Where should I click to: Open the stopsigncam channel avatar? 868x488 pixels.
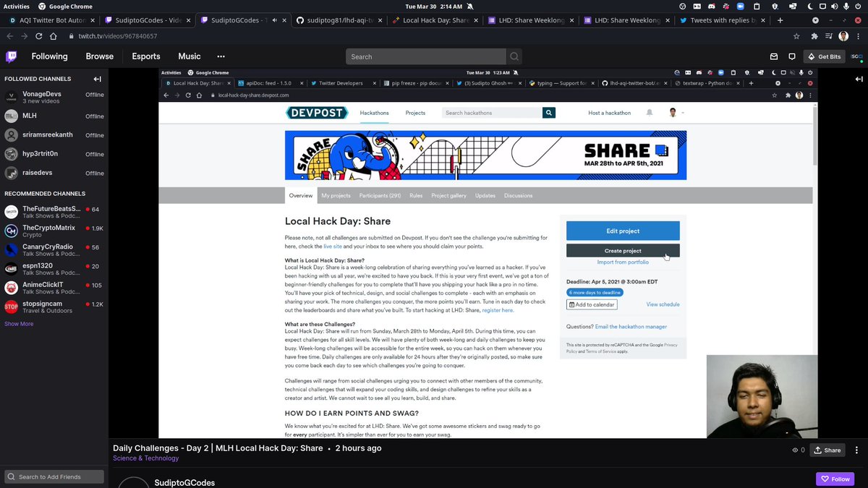(11, 307)
